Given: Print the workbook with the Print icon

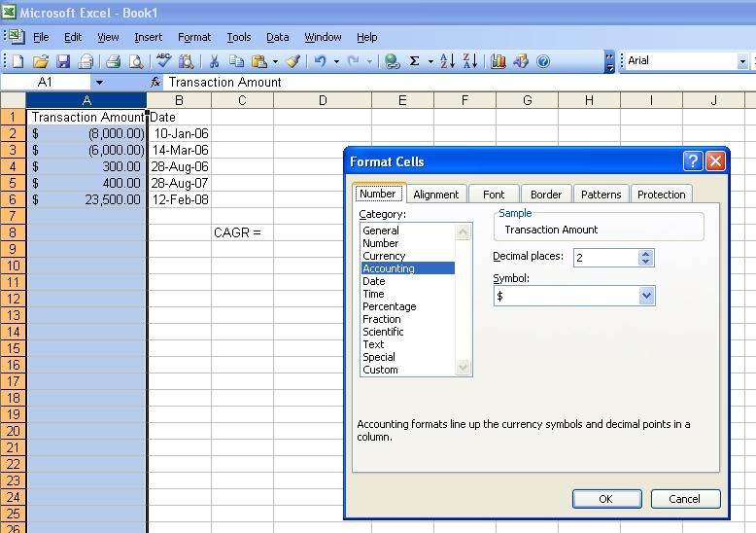Looking at the screenshot, I should (114, 61).
